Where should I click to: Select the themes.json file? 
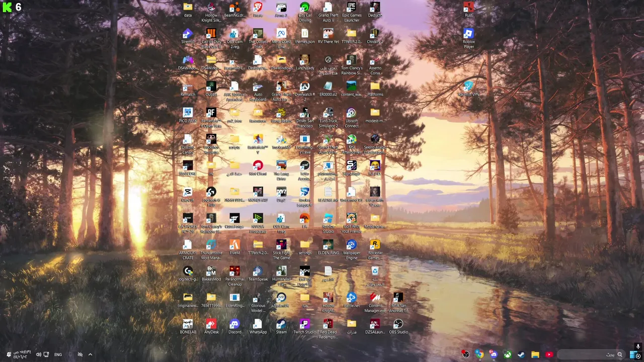(305, 36)
